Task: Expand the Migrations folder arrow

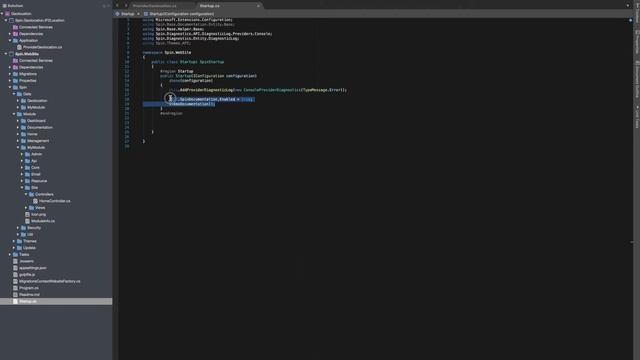Action: 10,74
